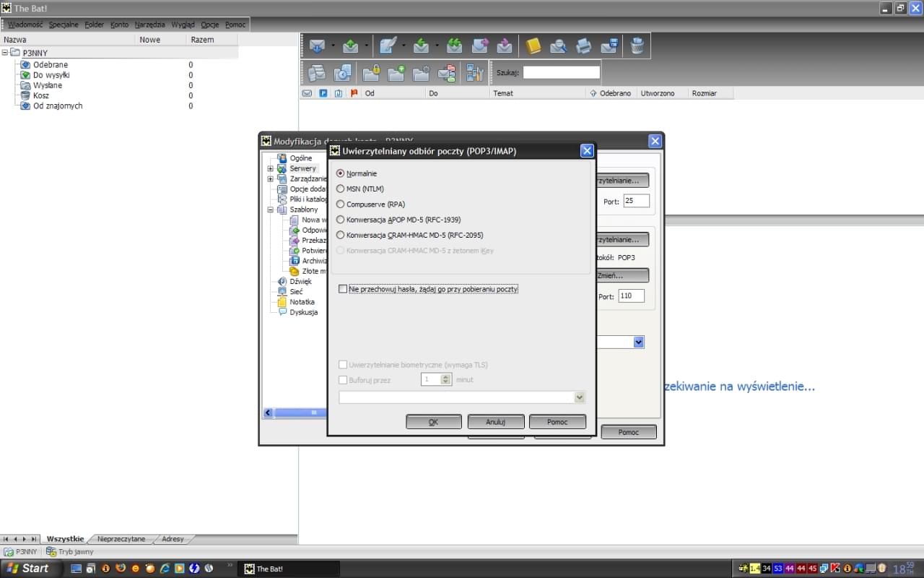Viewport: 924px width, 578px height.
Task: Click the search messages magnifier icon
Action: [x=558, y=46]
